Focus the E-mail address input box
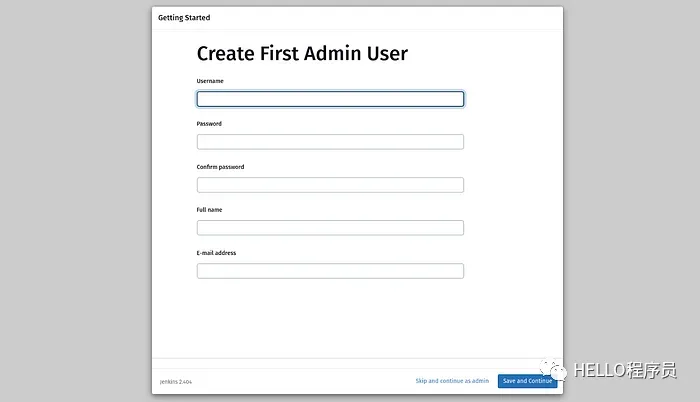Image resolution: width=700 pixels, height=402 pixels. point(330,271)
